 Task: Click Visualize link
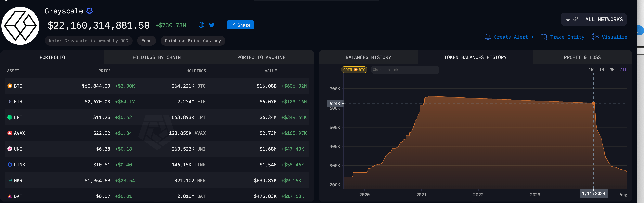[x=614, y=37]
